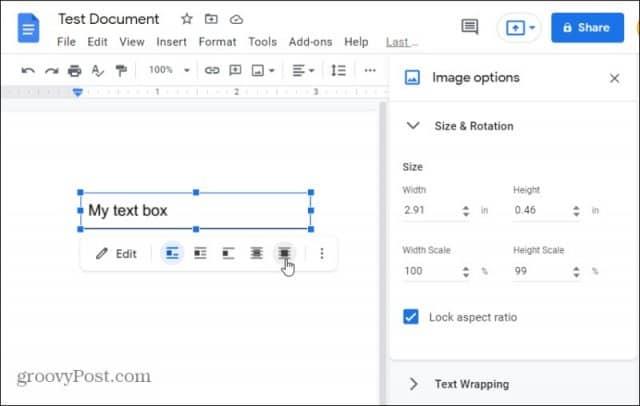Adjust Height stepper arrows

(576, 211)
